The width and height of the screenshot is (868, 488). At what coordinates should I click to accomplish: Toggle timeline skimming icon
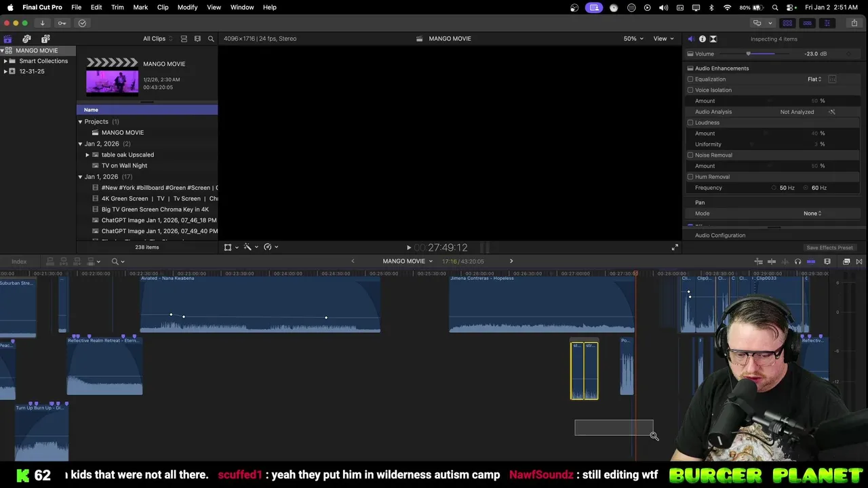pos(772,261)
